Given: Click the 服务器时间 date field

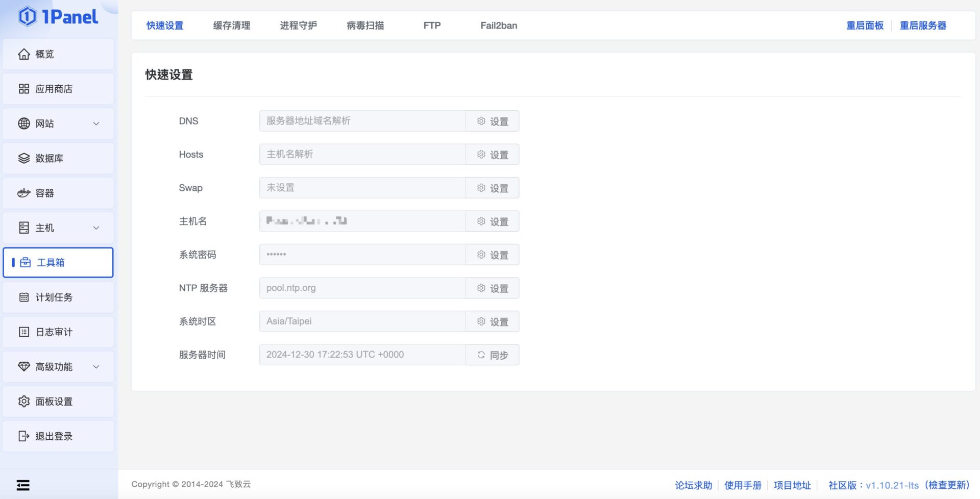Looking at the screenshot, I should click(362, 355).
